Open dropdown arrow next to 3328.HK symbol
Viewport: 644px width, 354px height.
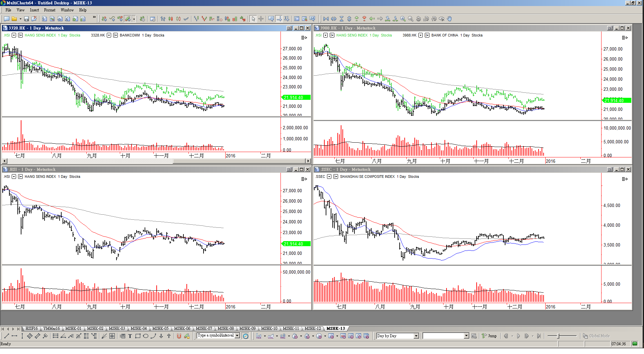click(109, 35)
